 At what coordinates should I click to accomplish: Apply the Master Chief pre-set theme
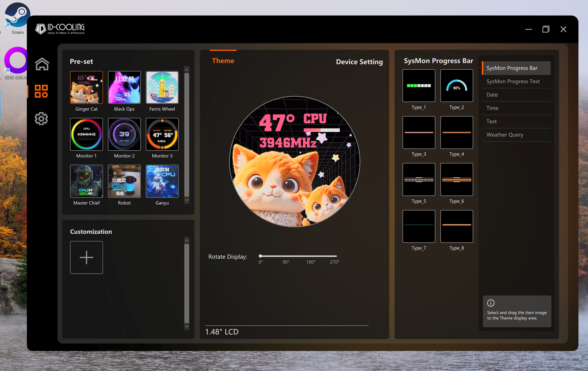point(87,181)
